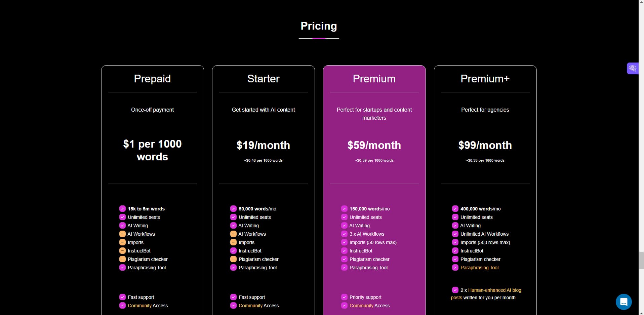Toggle the checkmark beside Prepaid's "Unlimited seats"

(x=122, y=217)
